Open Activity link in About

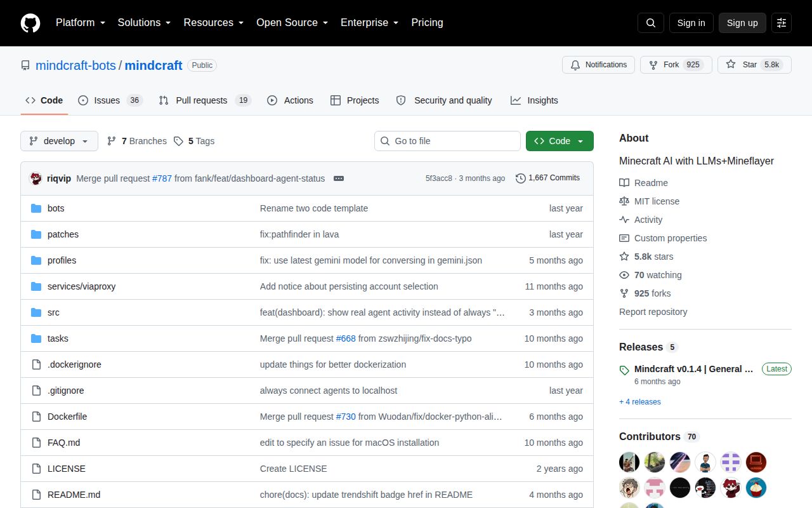pos(641,220)
